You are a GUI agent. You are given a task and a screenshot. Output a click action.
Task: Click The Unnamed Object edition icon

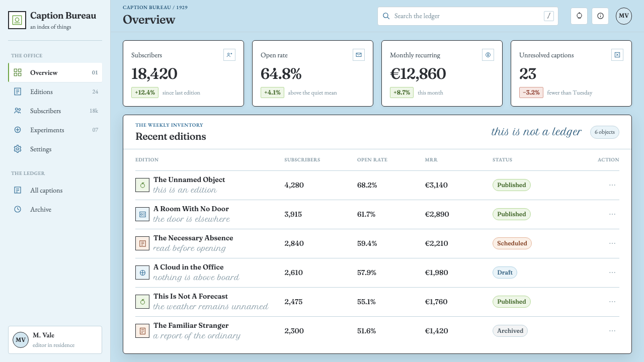[142, 185]
